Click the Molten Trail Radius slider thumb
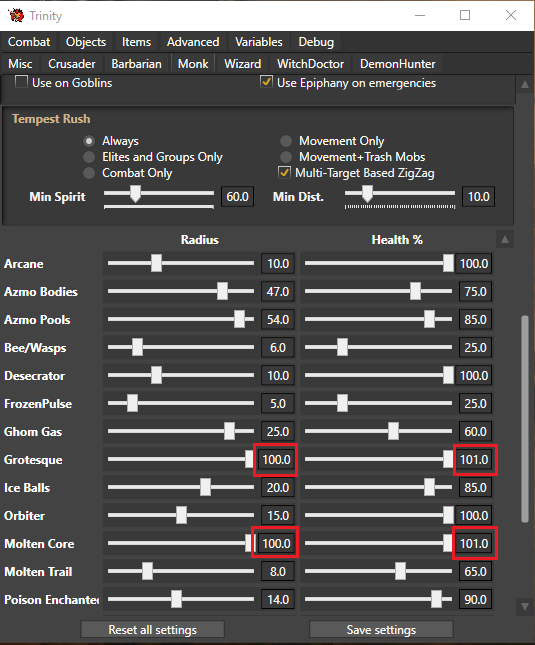Image resolution: width=535 pixels, height=645 pixels. (x=147, y=571)
